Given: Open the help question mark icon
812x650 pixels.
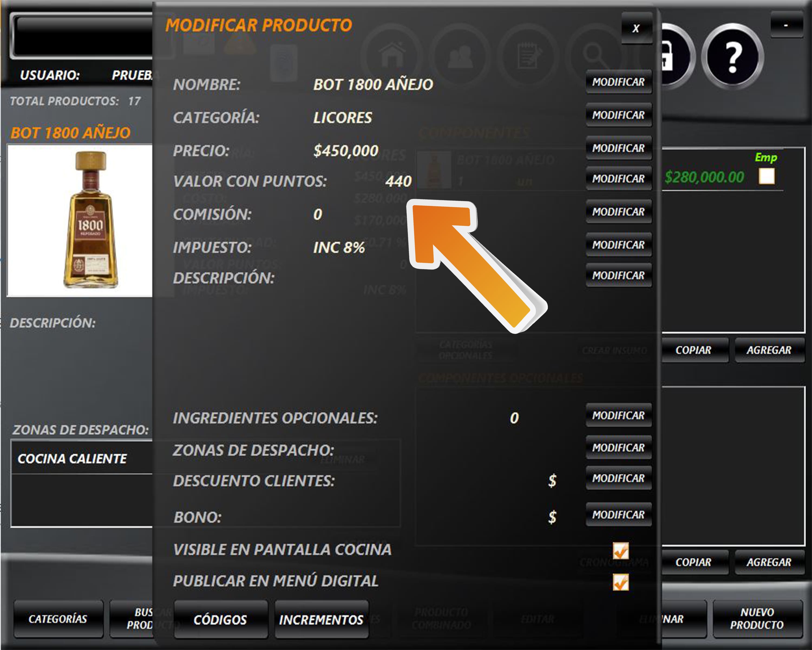Looking at the screenshot, I should pos(732,57).
